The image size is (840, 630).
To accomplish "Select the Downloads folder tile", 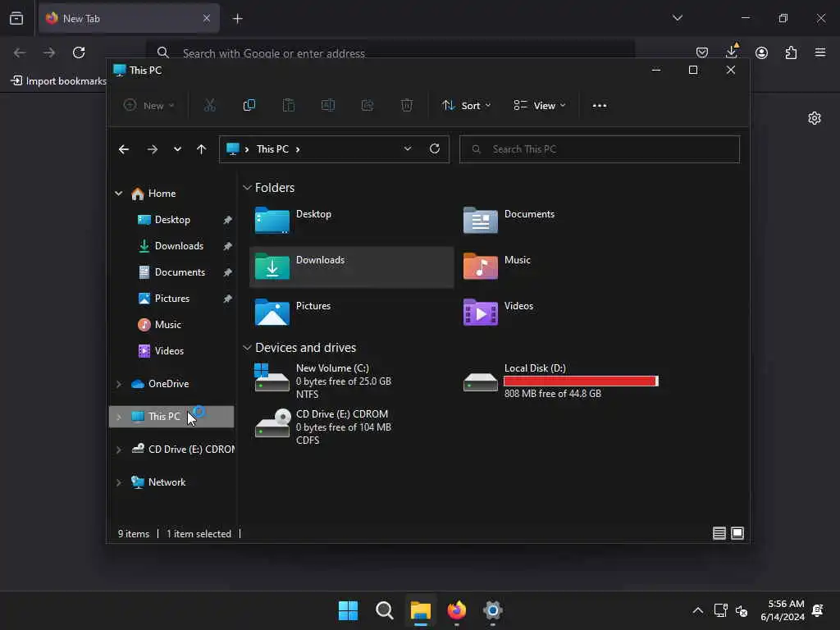I will pos(351,267).
